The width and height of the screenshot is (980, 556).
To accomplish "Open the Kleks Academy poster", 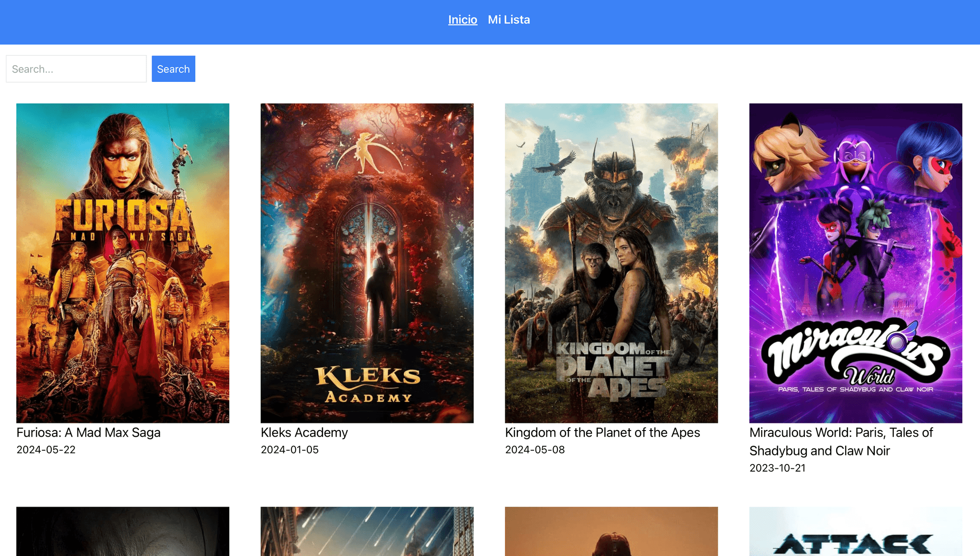I will pos(367,263).
